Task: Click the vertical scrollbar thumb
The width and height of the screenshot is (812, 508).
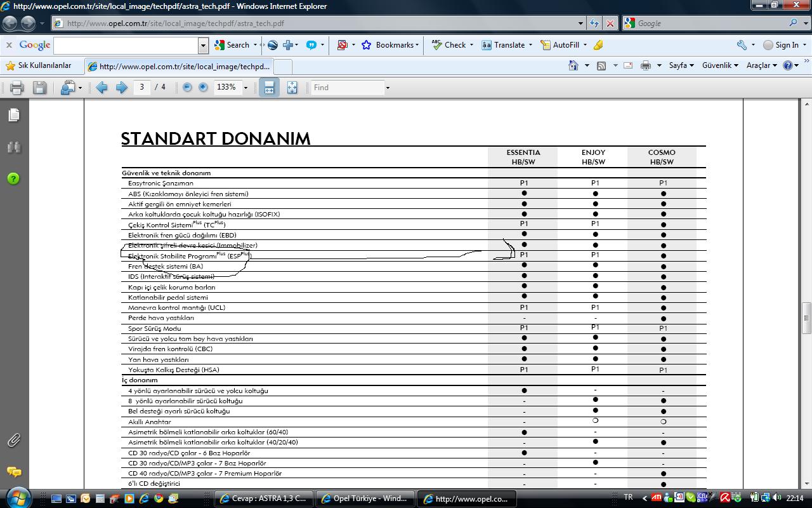Action: pos(807,318)
